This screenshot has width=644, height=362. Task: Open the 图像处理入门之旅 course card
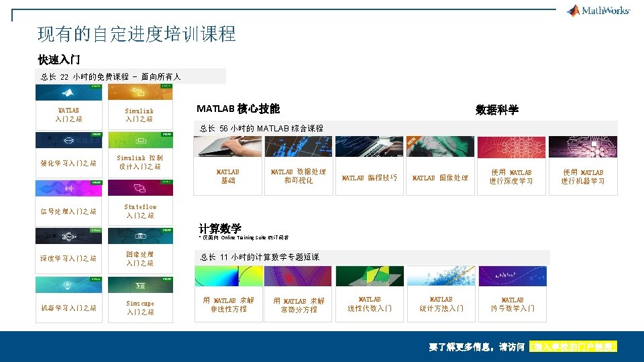(x=140, y=251)
